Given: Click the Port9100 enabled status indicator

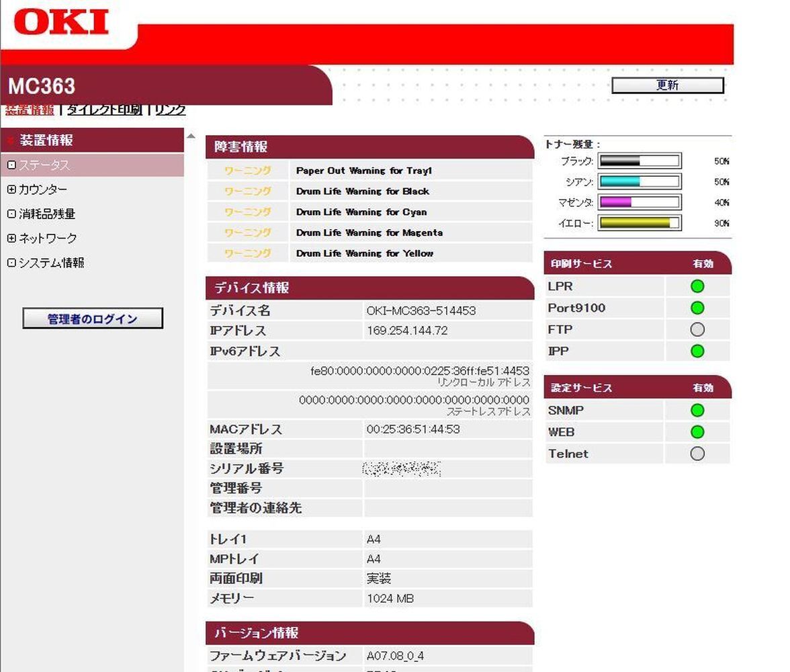Looking at the screenshot, I should click(697, 308).
